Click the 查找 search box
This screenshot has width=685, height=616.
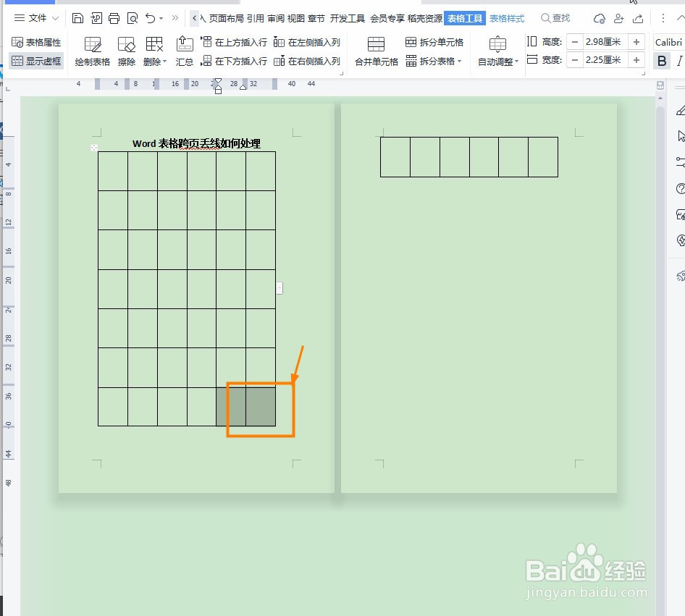[555, 18]
